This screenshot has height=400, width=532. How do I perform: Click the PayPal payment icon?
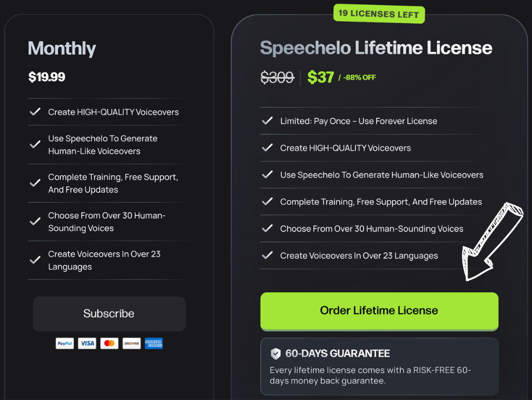point(65,344)
